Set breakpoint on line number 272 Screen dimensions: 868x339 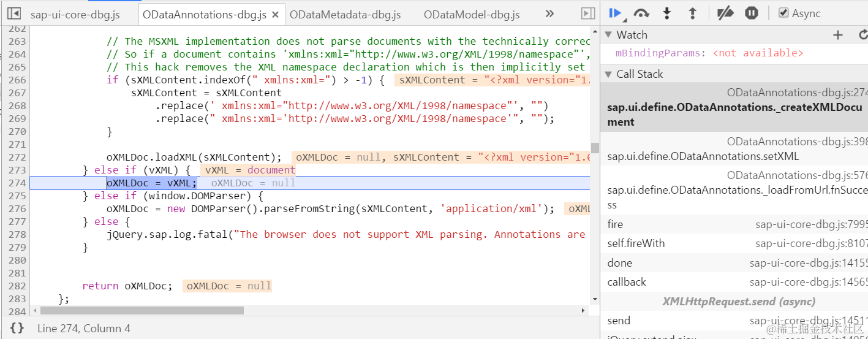17,157
